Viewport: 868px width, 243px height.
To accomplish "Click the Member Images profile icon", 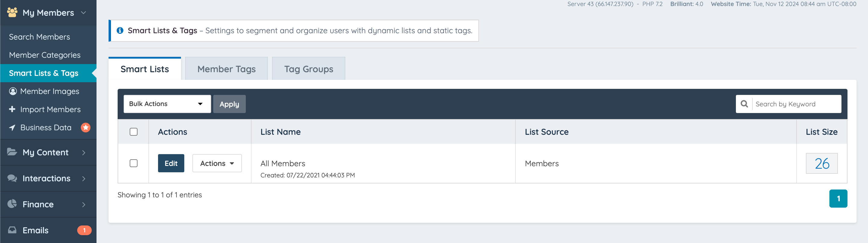I will click(x=13, y=91).
